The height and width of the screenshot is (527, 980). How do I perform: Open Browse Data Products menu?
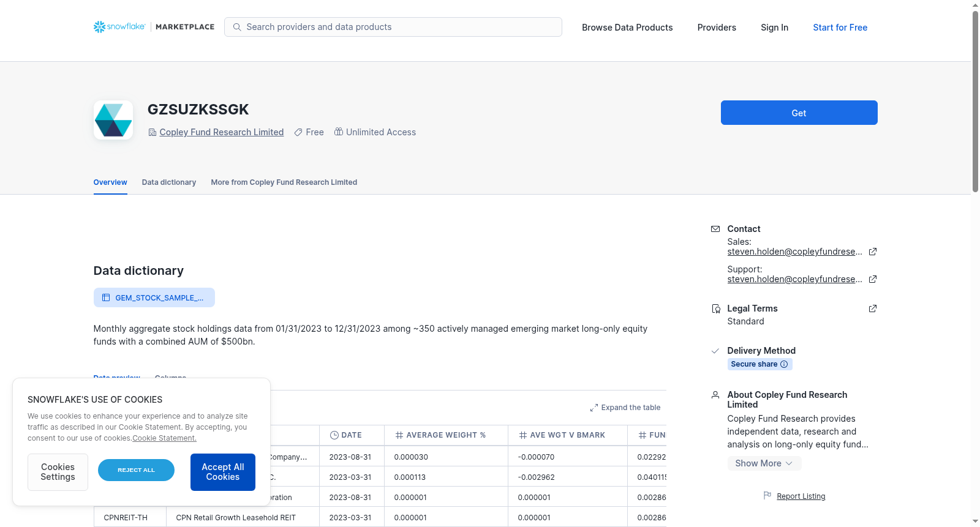(627, 28)
